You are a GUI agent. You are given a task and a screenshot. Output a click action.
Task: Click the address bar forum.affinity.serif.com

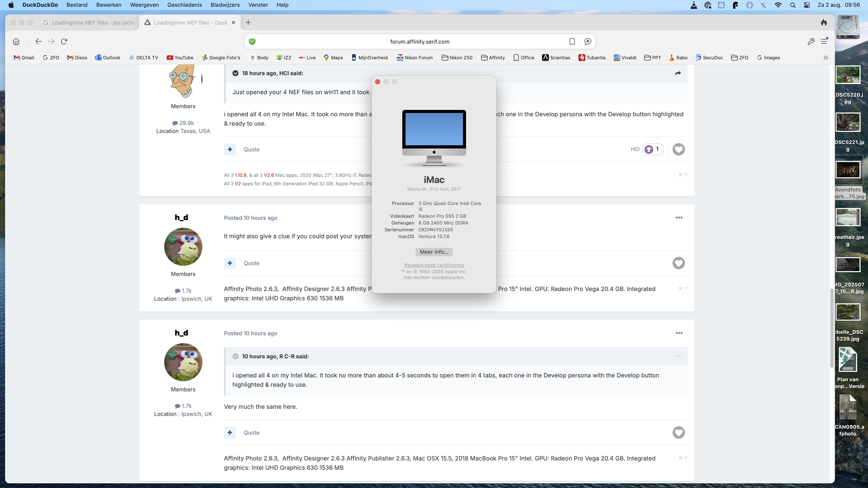tap(420, 42)
